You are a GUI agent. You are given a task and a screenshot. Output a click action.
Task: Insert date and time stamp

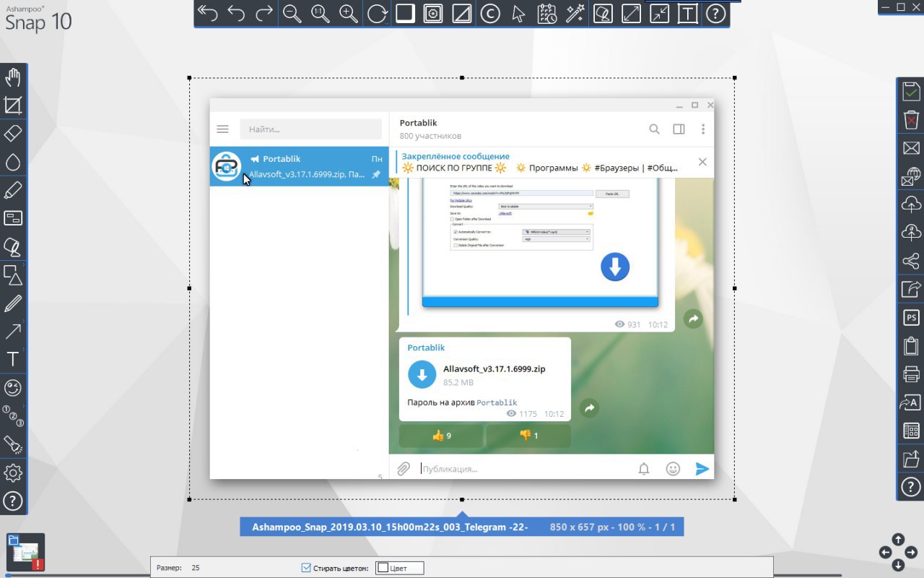click(546, 14)
